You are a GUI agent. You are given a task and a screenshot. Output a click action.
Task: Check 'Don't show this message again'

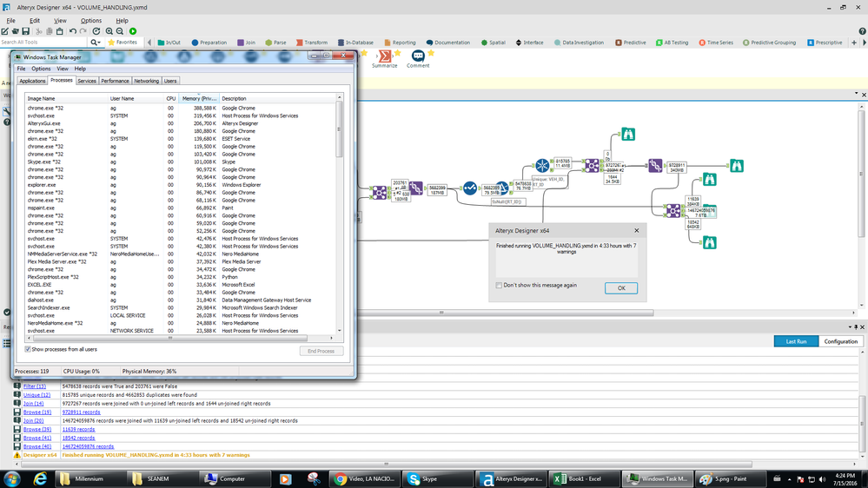tap(499, 285)
